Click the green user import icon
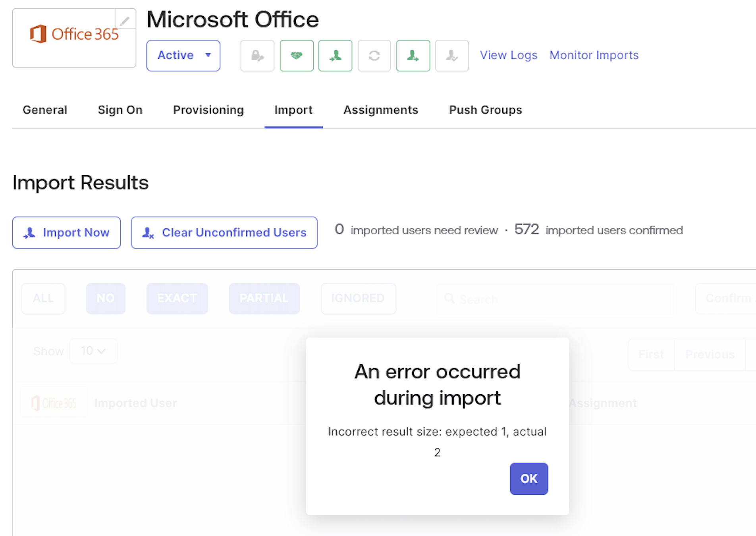Screen dimensions: 756x536 coord(335,56)
